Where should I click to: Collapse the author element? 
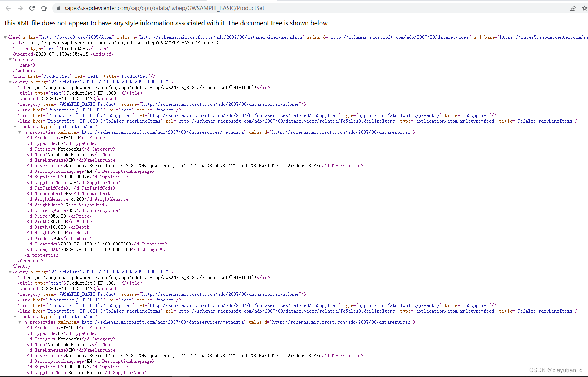coord(10,60)
